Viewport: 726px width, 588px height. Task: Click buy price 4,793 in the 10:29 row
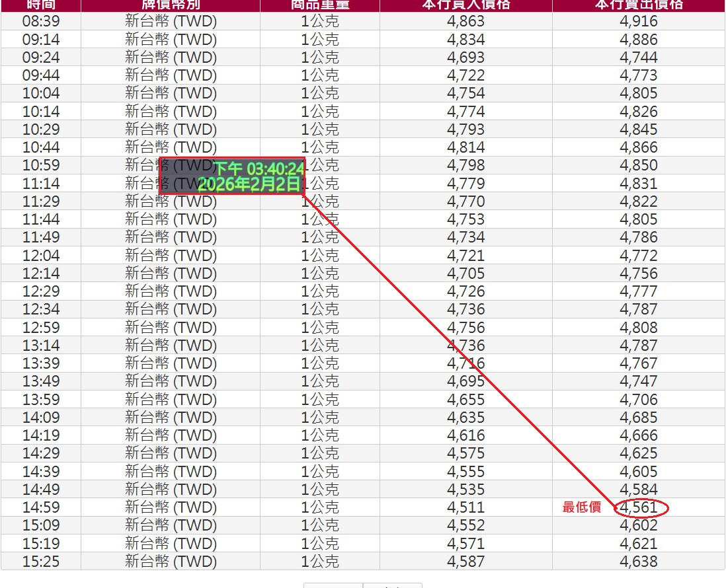click(465, 129)
